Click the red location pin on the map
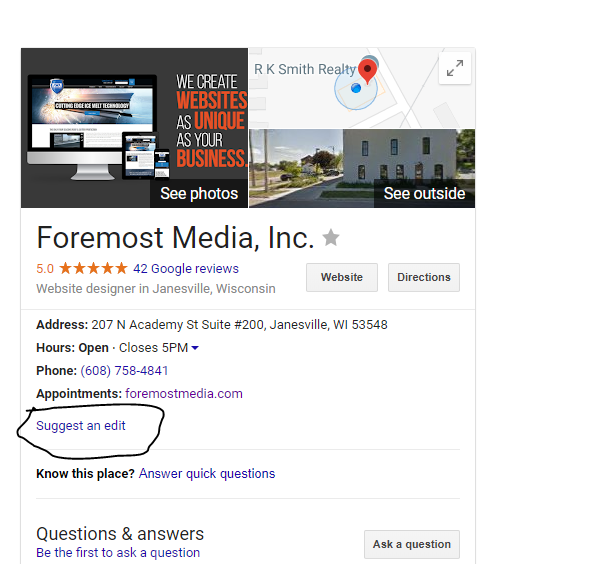 pyautogui.click(x=368, y=70)
